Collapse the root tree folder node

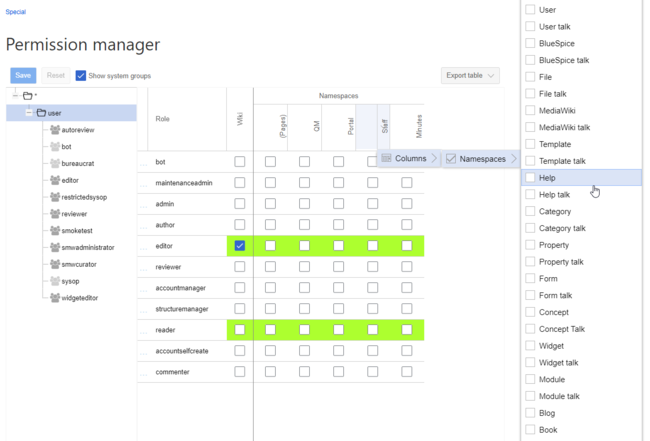point(15,96)
